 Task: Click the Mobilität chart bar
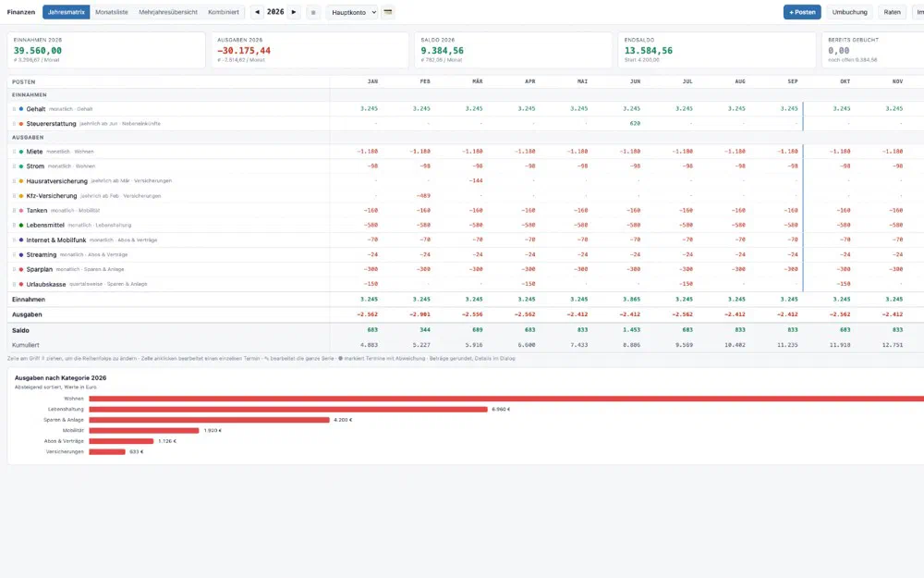point(144,431)
